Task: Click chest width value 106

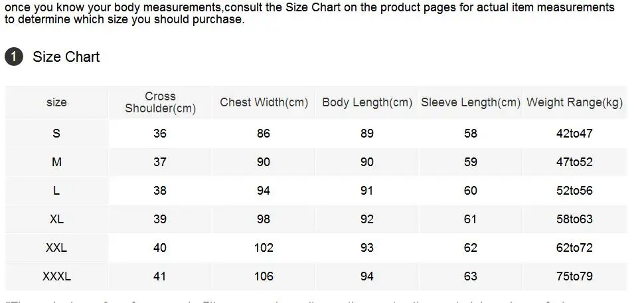Action: [x=264, y=276]
